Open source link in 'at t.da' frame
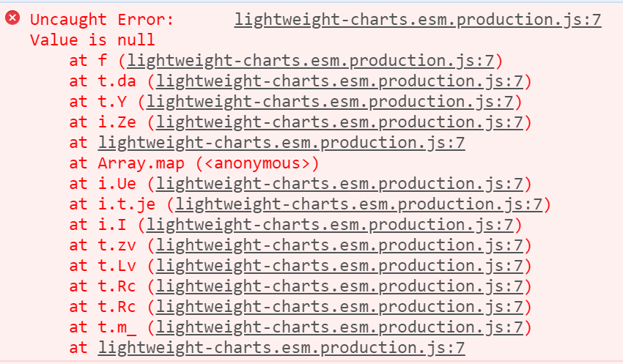Viewport: 623px width, 364px height. point(339,81)
